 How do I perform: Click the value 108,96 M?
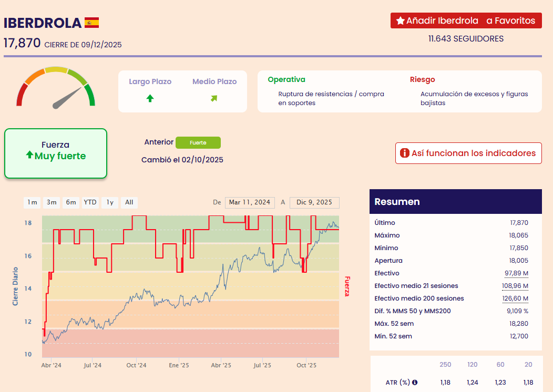click(515, 286)
